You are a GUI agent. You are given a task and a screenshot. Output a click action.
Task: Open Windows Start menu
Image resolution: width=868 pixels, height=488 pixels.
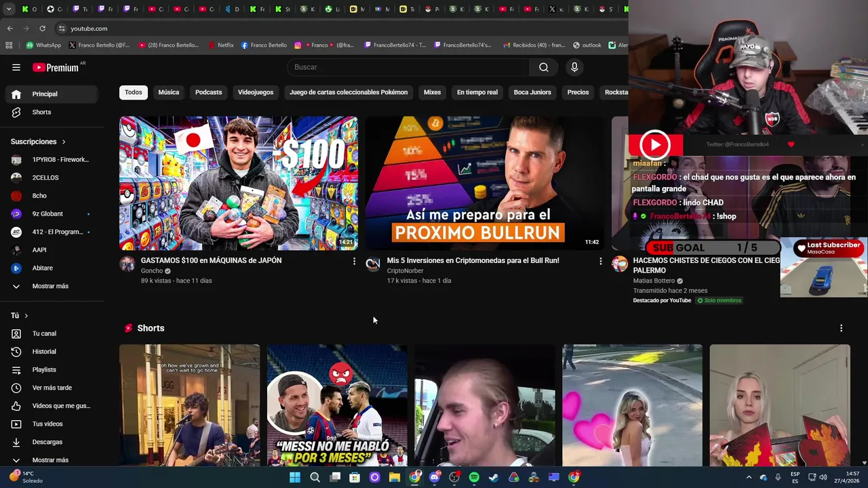(295, 477)
